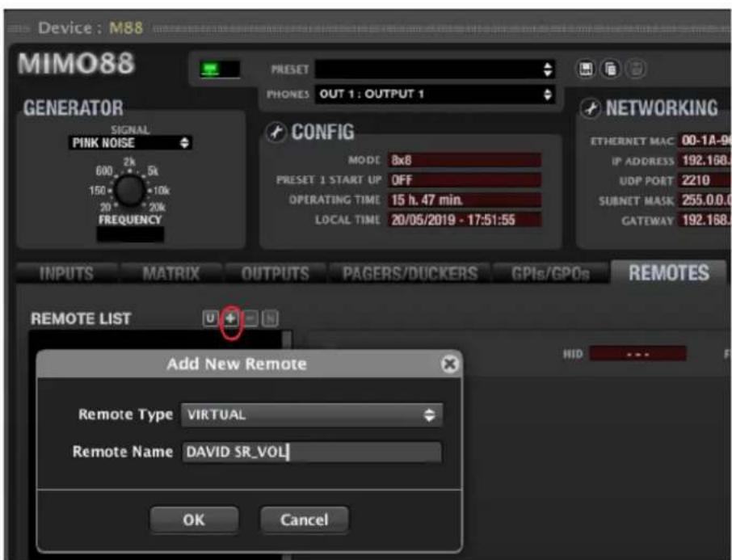
Task: Switch to the GPIs/GPOs tab
Action: 550,274
